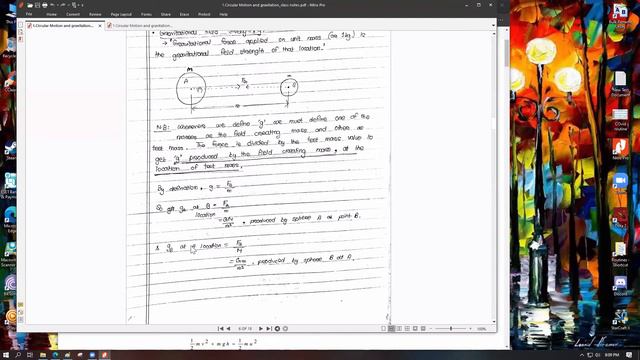Open the Pages panel icon in left sidebar
The height and width of the screenshot is (360, 640).
coord(21,25)
